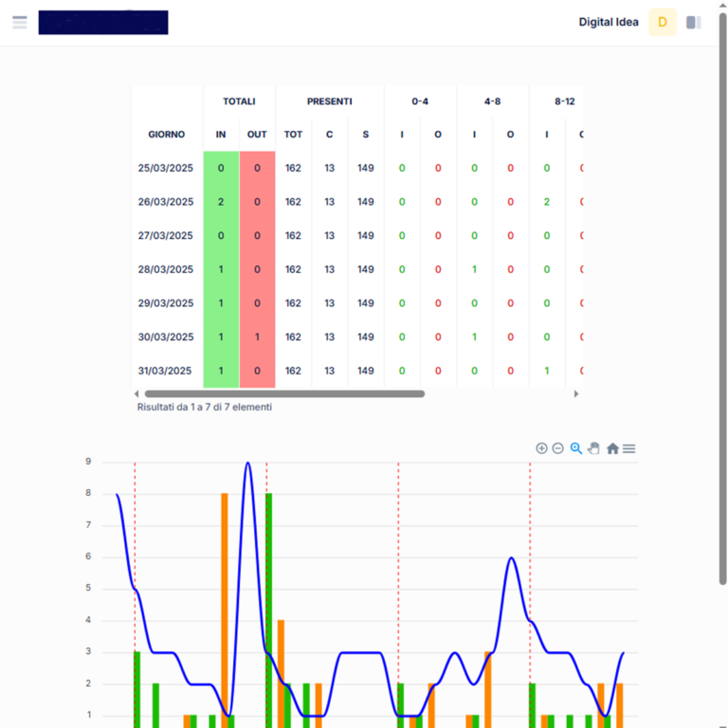Open the hamburger sidebar menu icon
728x728 pixels.
pyautogui.click(x=20, y=22)
